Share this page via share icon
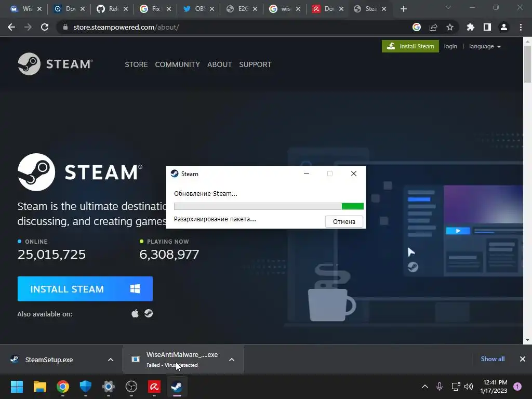Viewport: 532px width, 399px height. pyautogui.click(x=433, y=27)
